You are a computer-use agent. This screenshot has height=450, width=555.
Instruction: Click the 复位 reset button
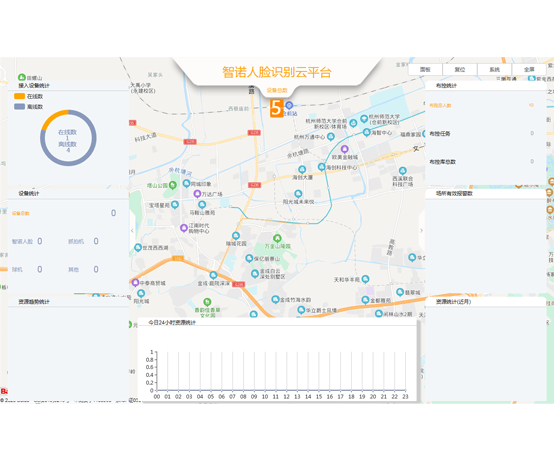tap(460, 69)
